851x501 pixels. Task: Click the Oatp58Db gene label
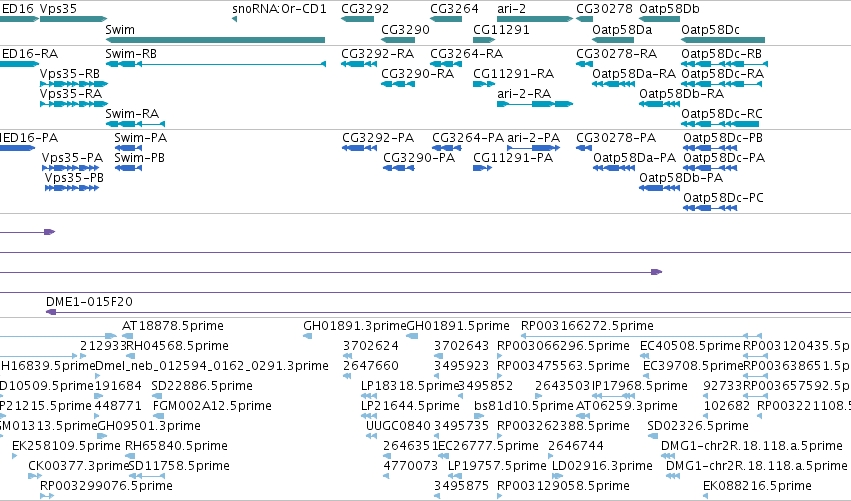(669, 9)
